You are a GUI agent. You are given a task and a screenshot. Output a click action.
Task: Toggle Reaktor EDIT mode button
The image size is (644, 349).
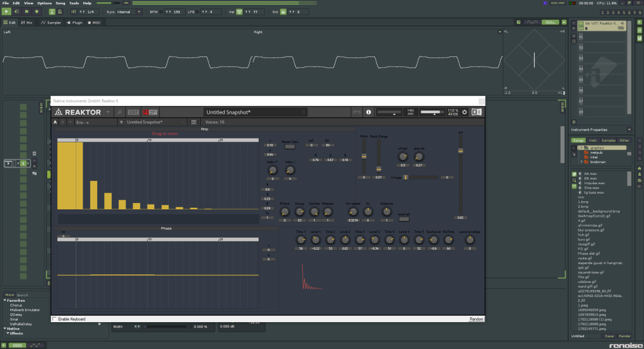click(x=133, y=112)
